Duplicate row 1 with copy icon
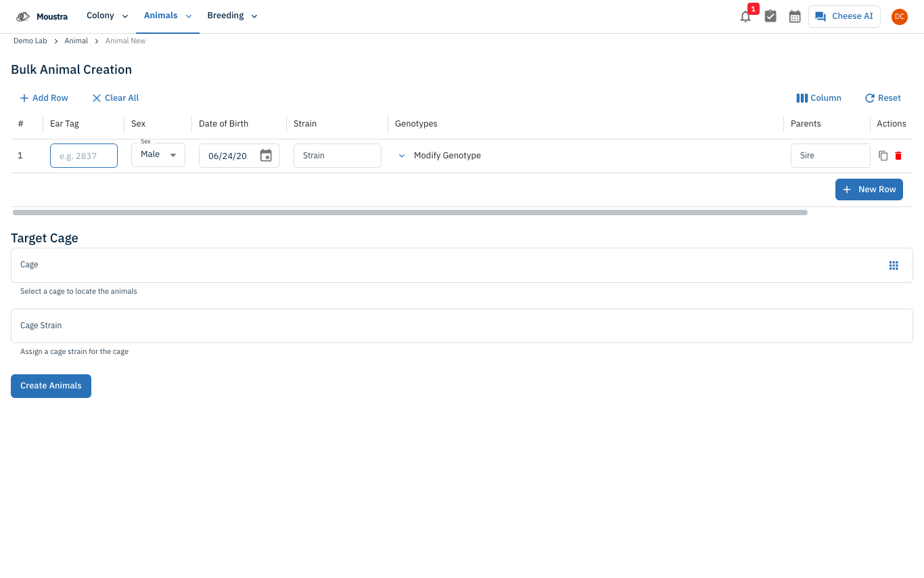924x578 pixels. pos(883,156)
